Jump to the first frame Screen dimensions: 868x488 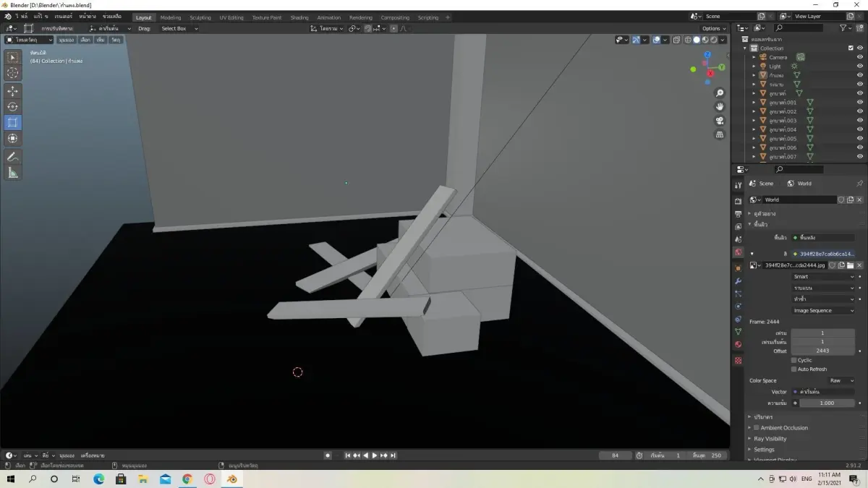coord(348,455)
